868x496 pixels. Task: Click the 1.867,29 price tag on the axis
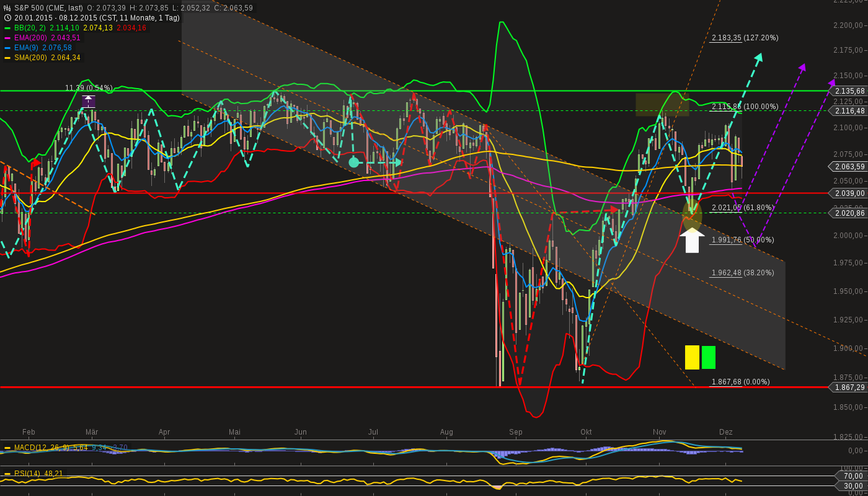coord(847,387)
